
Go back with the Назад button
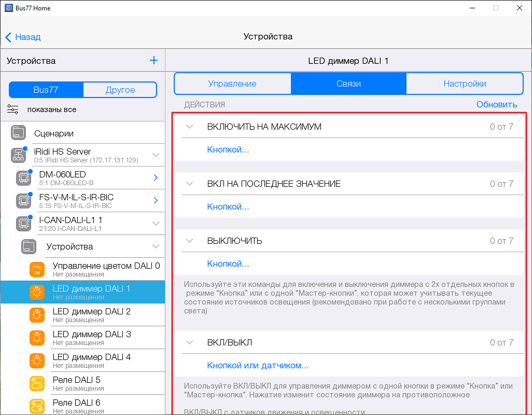[23, 37]
